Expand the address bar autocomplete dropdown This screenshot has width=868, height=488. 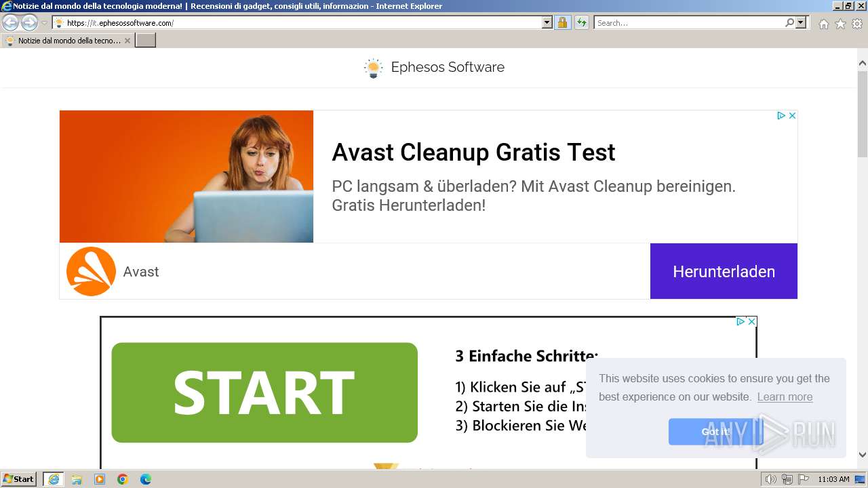click(547, 23)
